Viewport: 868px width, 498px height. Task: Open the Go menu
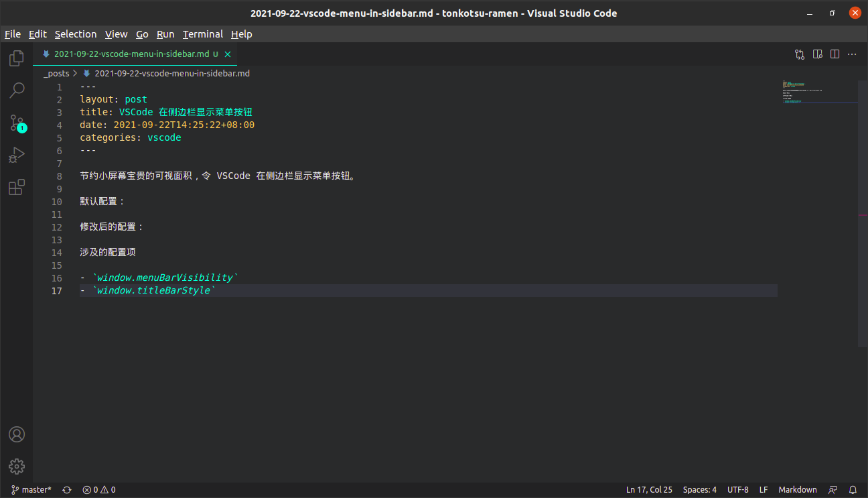click(142, 34)
